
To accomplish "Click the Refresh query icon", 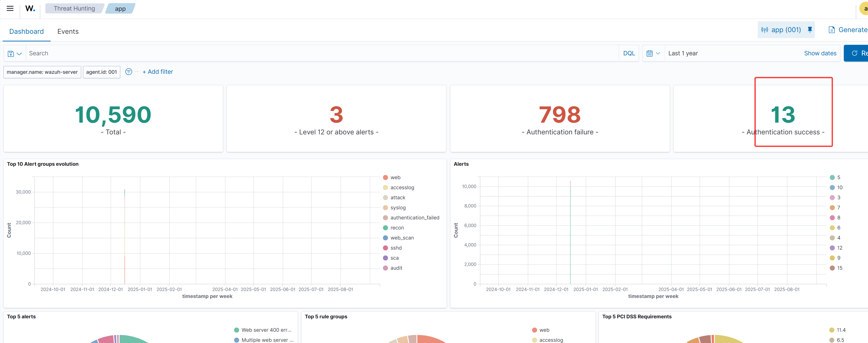I will pyautogui.click(x=854, y=53).
